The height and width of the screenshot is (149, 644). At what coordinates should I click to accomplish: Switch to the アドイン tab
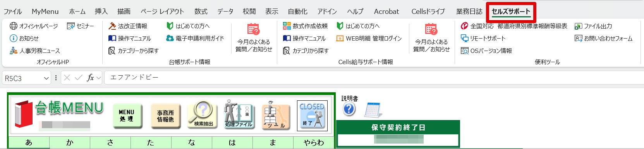click(327, 12)
